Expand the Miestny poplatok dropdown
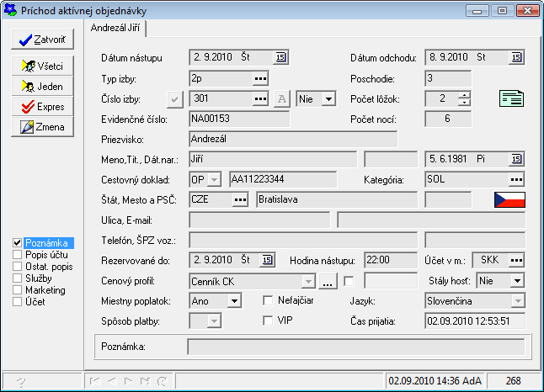 click(233, 300)
